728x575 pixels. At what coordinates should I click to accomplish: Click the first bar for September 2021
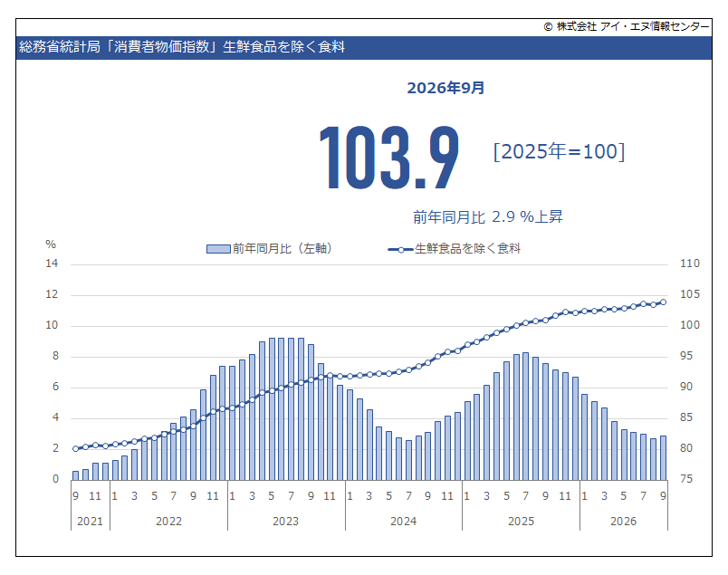coord(76,475)
